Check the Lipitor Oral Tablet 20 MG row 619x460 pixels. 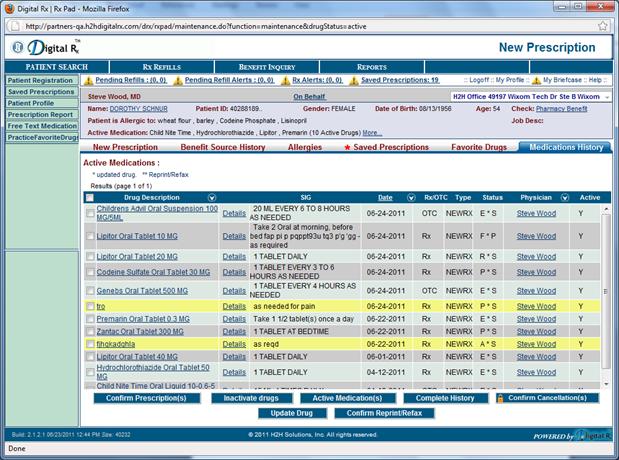pyautogui.click(x=91, y=257)
